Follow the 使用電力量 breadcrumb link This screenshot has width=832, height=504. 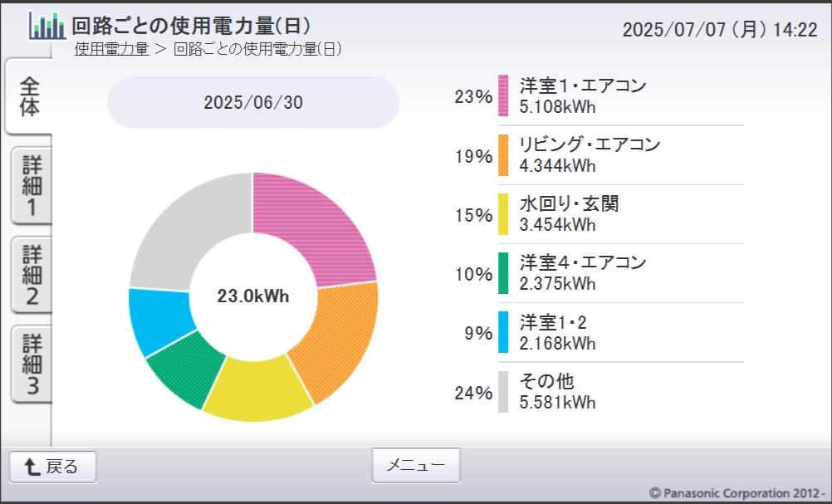pyautogui.click(x=111, y=49)
